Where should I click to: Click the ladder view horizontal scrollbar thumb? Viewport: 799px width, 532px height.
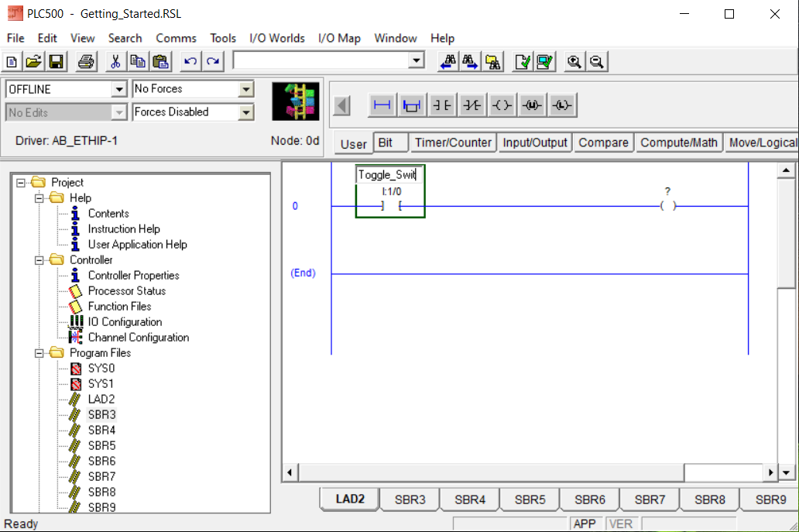[491, 473]
